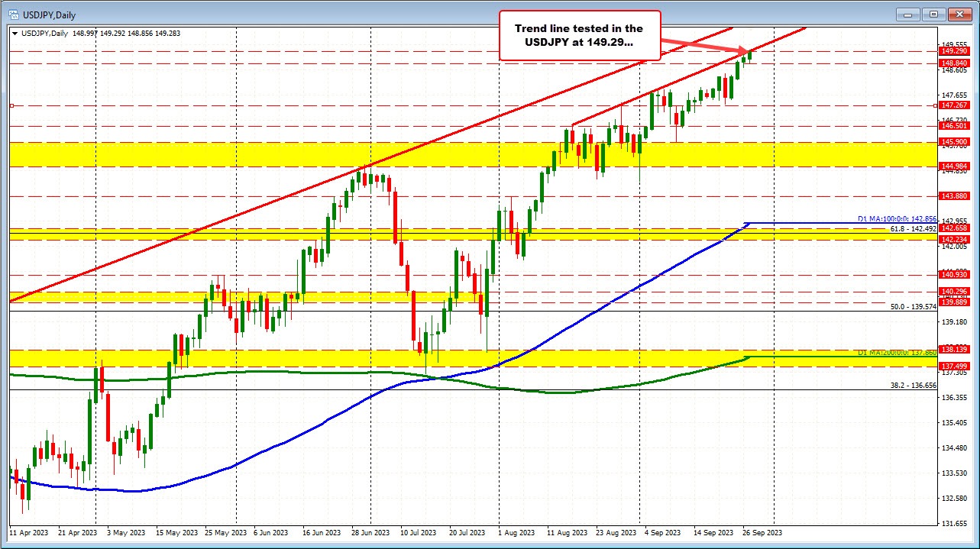980x549 pixels.
Task: Expand the USDJPY,Daily OHLC data dropdown triangle
Action: [x=15, y=34]
